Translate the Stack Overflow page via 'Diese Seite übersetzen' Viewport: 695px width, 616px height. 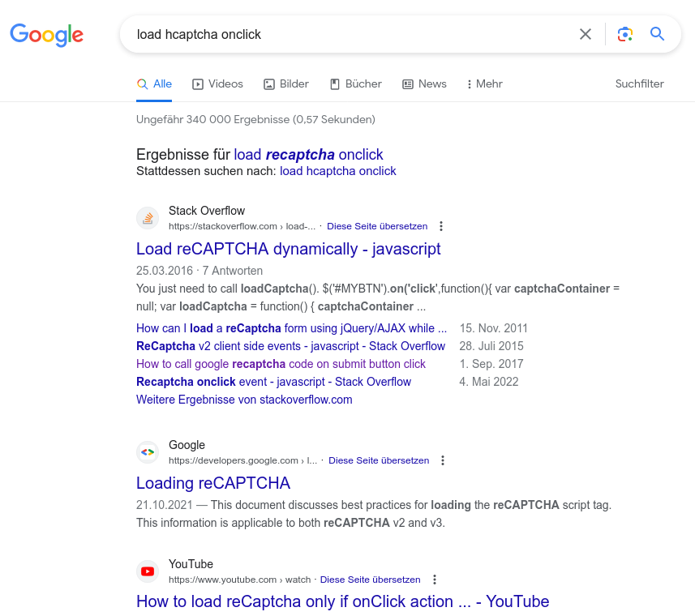pos(377,226)
